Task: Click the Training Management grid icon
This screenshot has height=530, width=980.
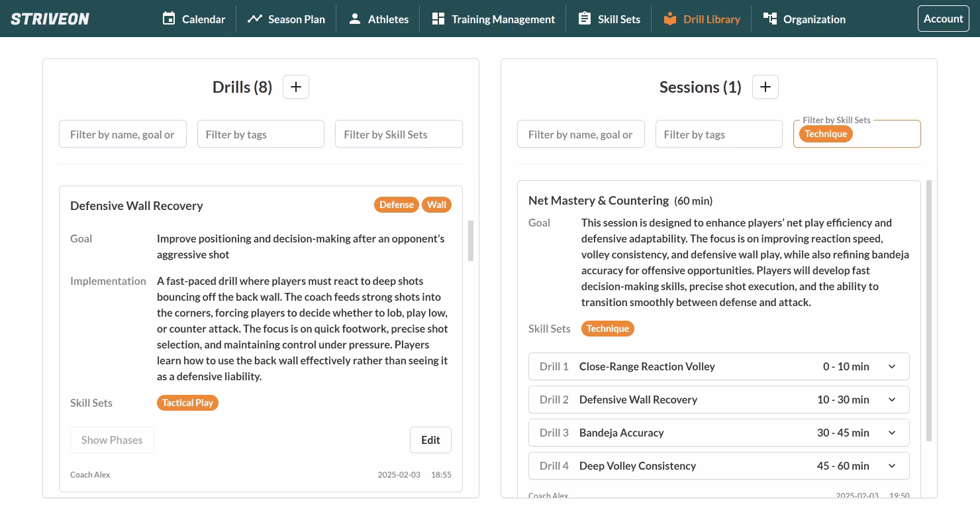Action: click(x=438, y=19)
